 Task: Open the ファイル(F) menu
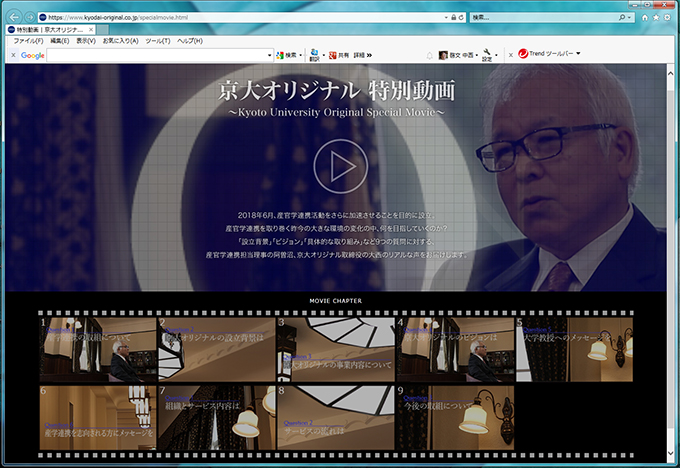tap(28, 41)
